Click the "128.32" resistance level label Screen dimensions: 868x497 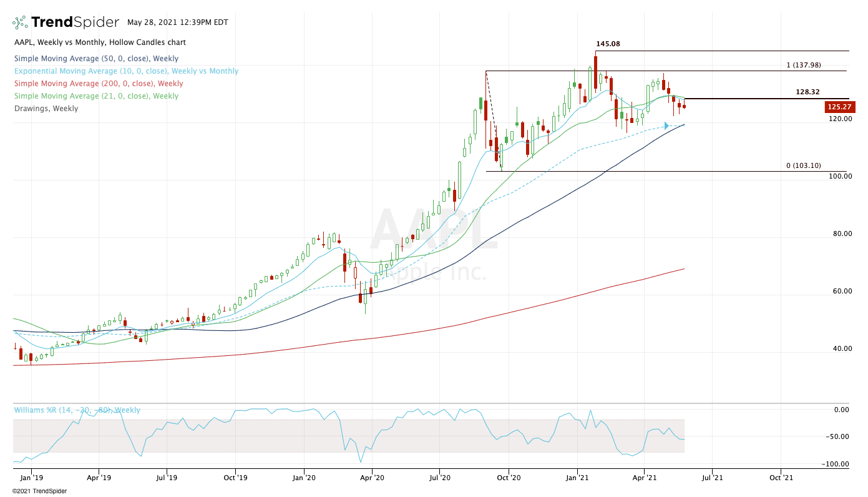(807, 92)
